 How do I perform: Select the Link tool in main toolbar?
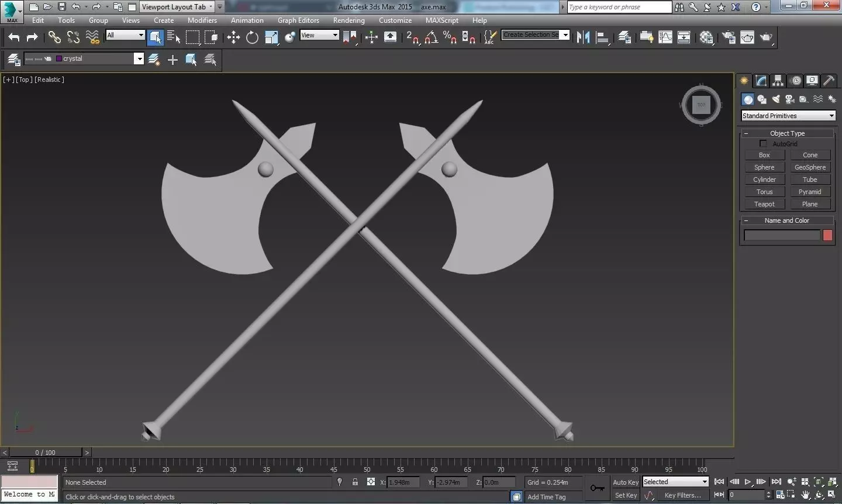point(54,37)
